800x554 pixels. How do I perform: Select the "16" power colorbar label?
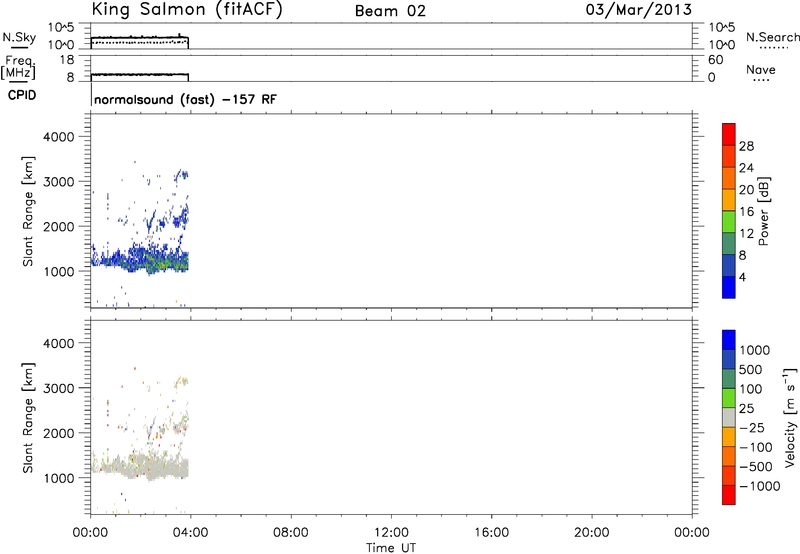(746, 212)
